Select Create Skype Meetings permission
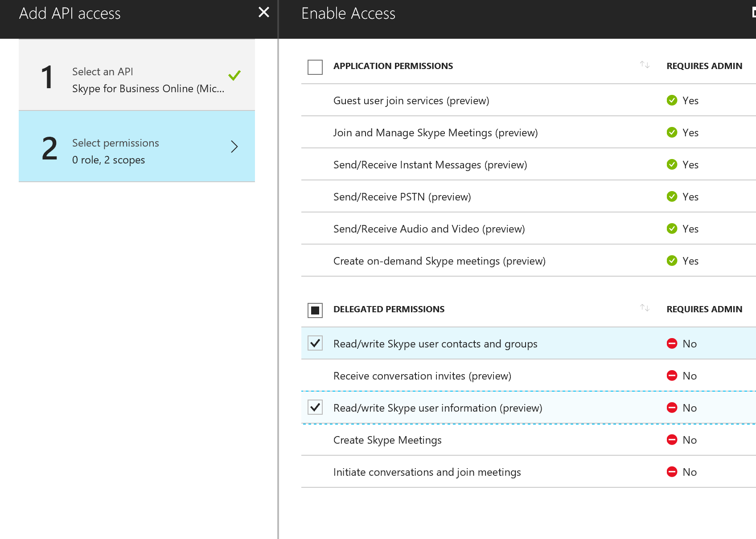Image resolution: width=756 pixels, height=539 pixels. [x=529, y=440]
